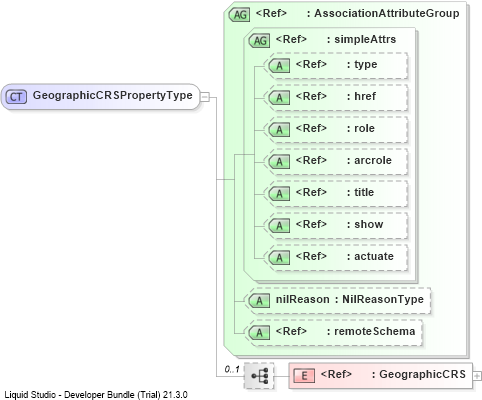Click the 0..1 cardinality label
Image resolution: width=482 pixels, height=400 pixels.
[232, 369]
